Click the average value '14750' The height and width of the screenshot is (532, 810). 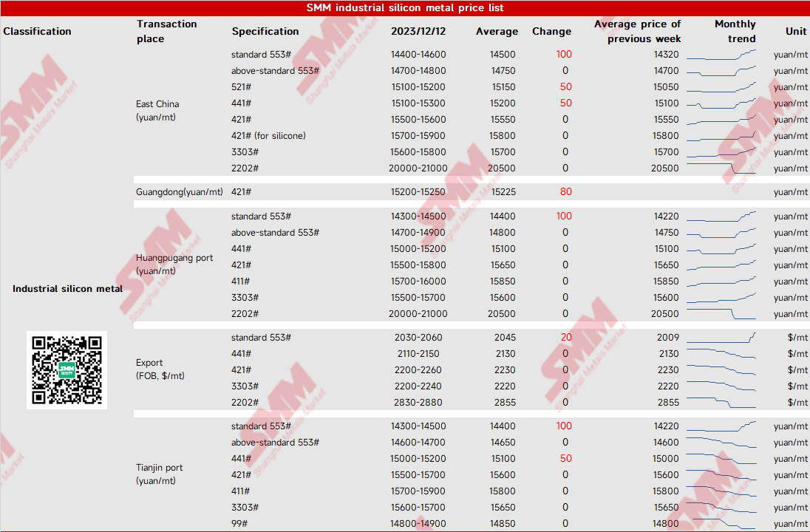[x=503, y=71]
